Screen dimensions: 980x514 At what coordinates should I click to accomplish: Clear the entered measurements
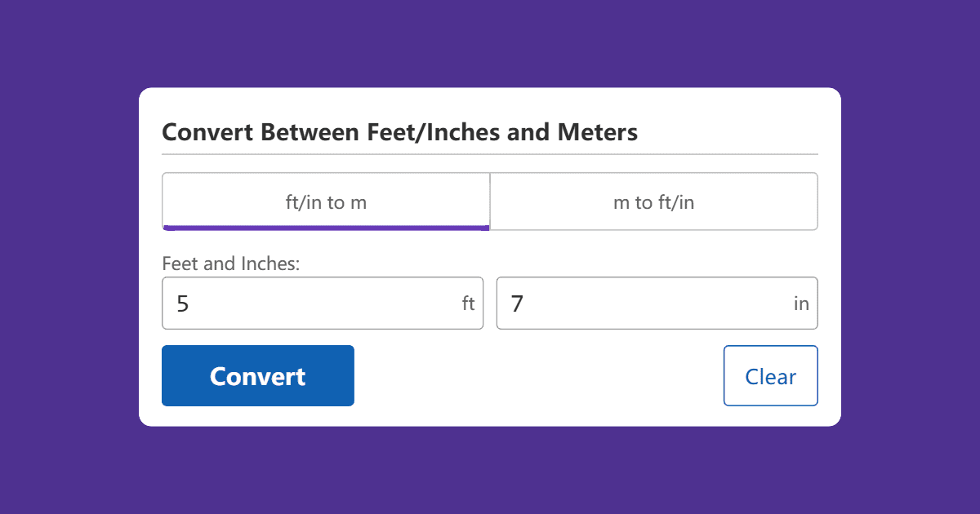click(x=770, y=375)
